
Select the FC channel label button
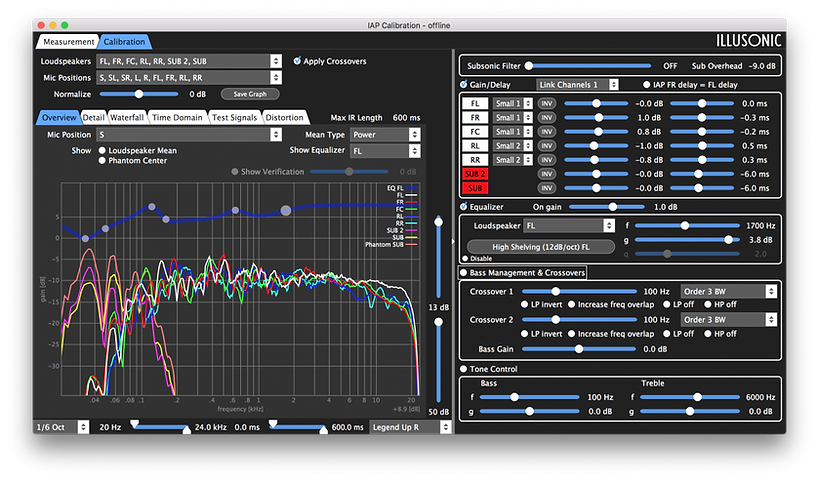pyautogui.click(x=476, y=132)
